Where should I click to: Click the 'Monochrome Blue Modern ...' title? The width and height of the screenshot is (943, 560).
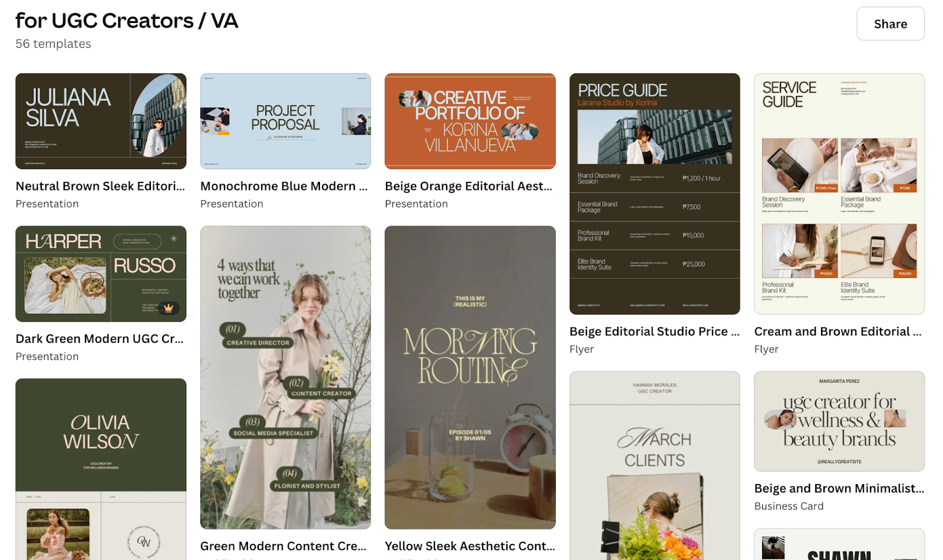284,186
